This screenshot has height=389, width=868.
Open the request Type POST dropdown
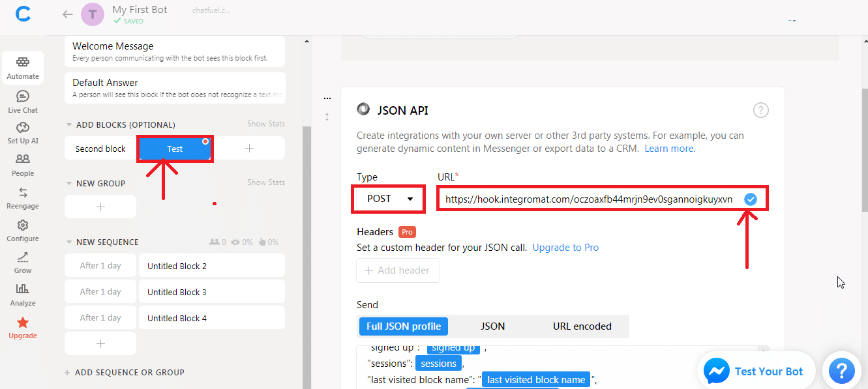[x=389, y=199]
